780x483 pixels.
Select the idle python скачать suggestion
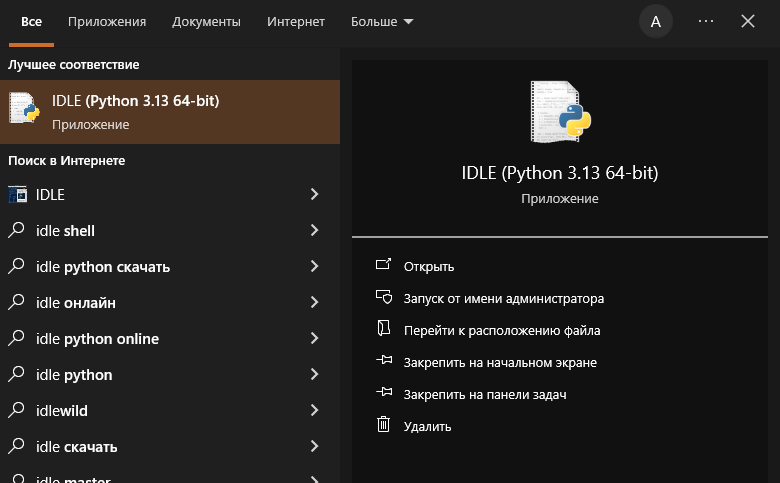click(x=103, y=267)
